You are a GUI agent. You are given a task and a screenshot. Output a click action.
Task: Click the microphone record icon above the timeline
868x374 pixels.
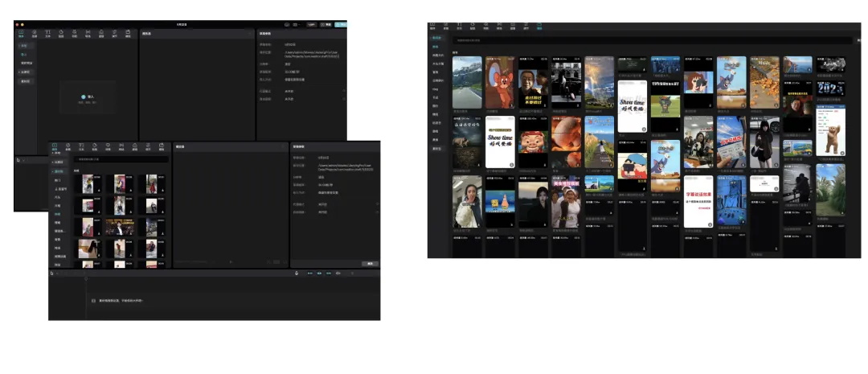pyautogui.click(x=297, y=273)
